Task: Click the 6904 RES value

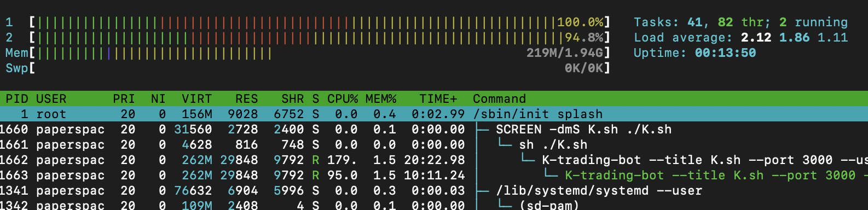Action: [x=242, y=191]
